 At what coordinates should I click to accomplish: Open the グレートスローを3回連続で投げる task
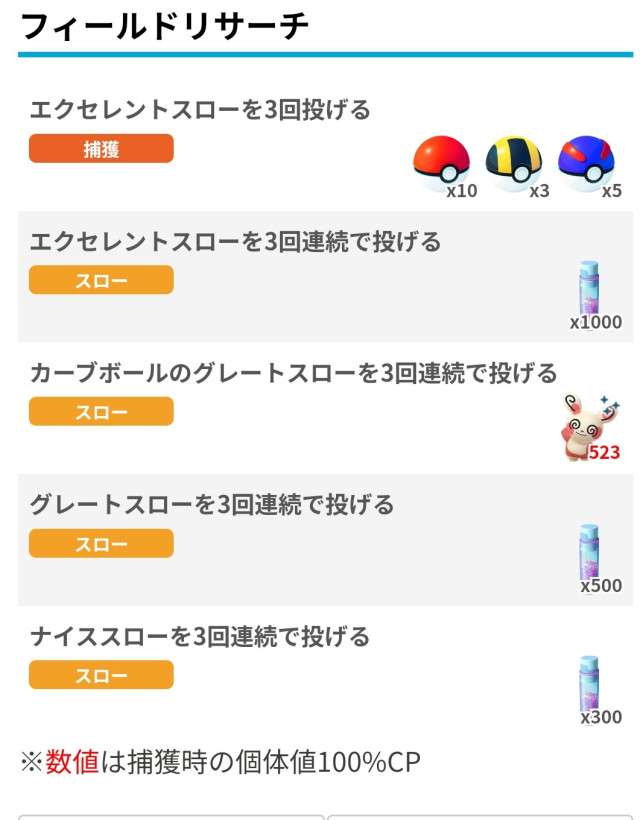click(212, 505)
